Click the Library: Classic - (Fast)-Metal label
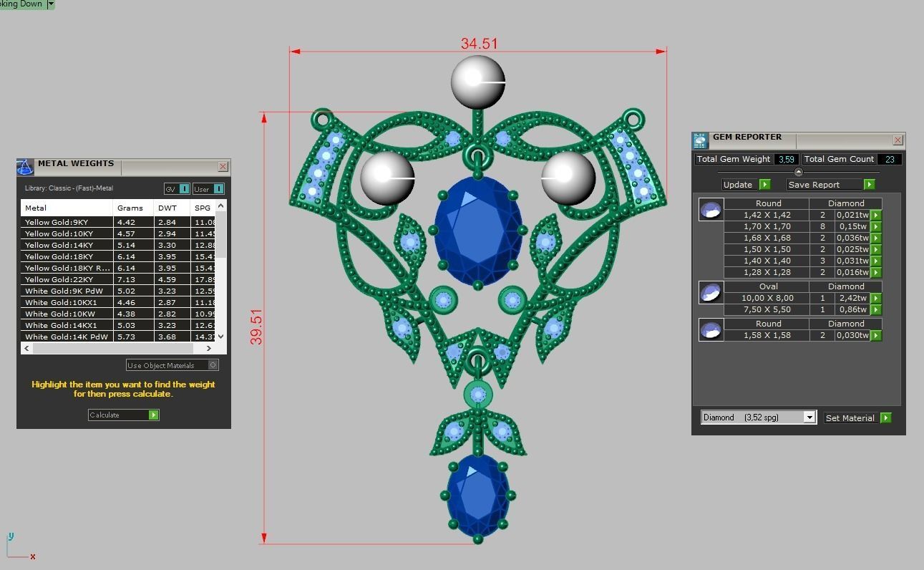Image resolution: width=924 pixels, height=570 pixels. point(69,188)
